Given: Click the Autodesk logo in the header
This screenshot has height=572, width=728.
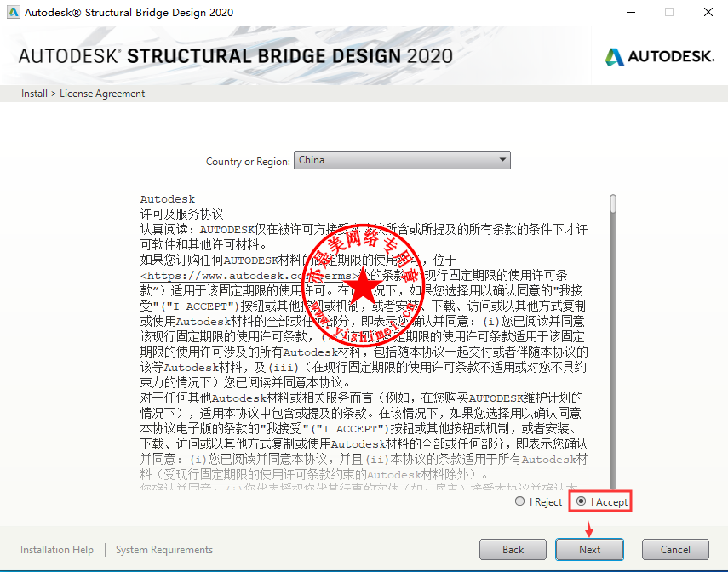Looking at the screenshot, I should (x=659, y=57).
